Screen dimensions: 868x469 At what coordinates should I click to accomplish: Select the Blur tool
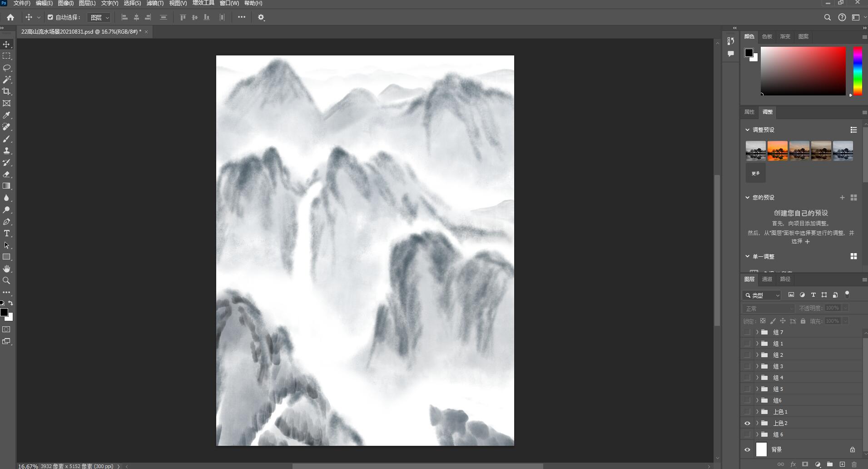[x=6, y=198]
